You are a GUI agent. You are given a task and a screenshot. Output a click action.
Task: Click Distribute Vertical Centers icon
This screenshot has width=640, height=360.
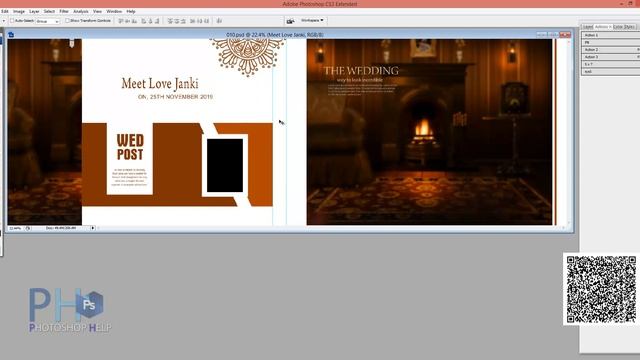pos(177,21)
